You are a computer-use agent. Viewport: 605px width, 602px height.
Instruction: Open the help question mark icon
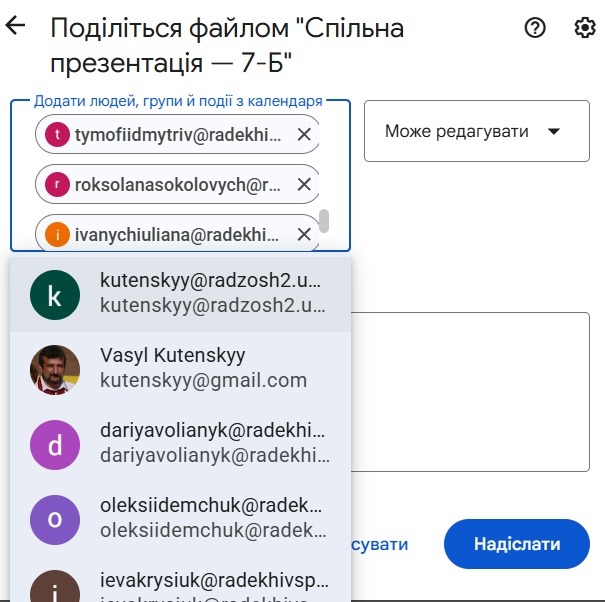pos(535,28)
